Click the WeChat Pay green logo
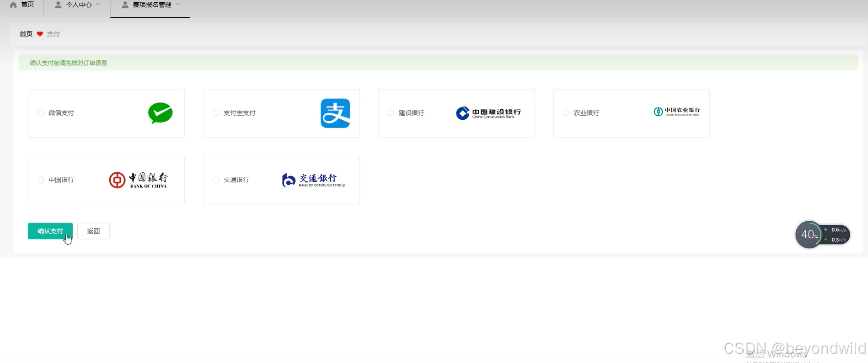868x363 pixels. tap(160, 113)
